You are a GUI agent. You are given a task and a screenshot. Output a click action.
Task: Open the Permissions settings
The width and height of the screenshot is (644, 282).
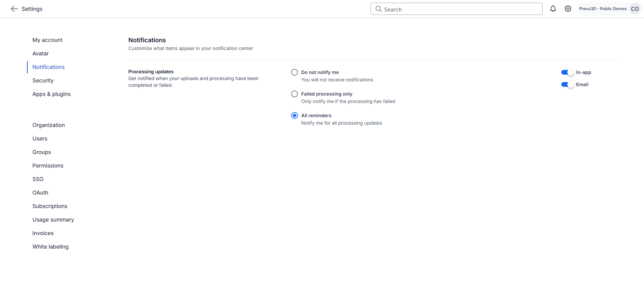coord(48,165)
